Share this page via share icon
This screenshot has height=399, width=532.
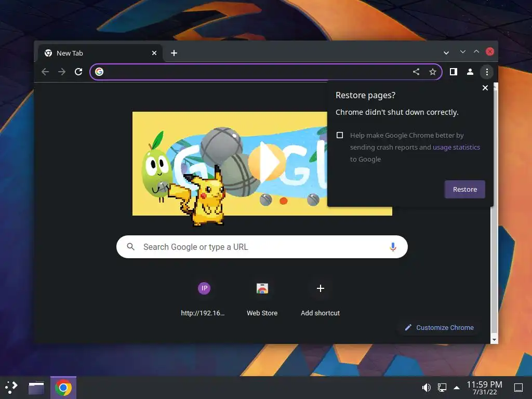tap(416, 72)
